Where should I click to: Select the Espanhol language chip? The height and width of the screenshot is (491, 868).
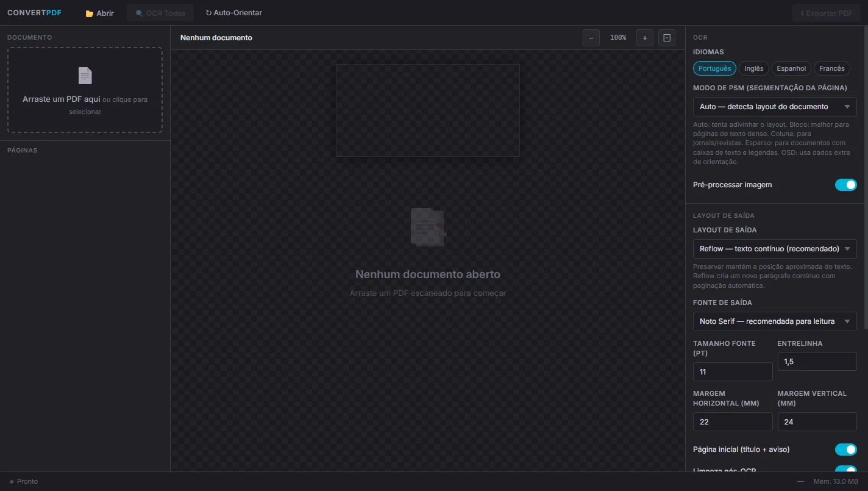point(791,68)
